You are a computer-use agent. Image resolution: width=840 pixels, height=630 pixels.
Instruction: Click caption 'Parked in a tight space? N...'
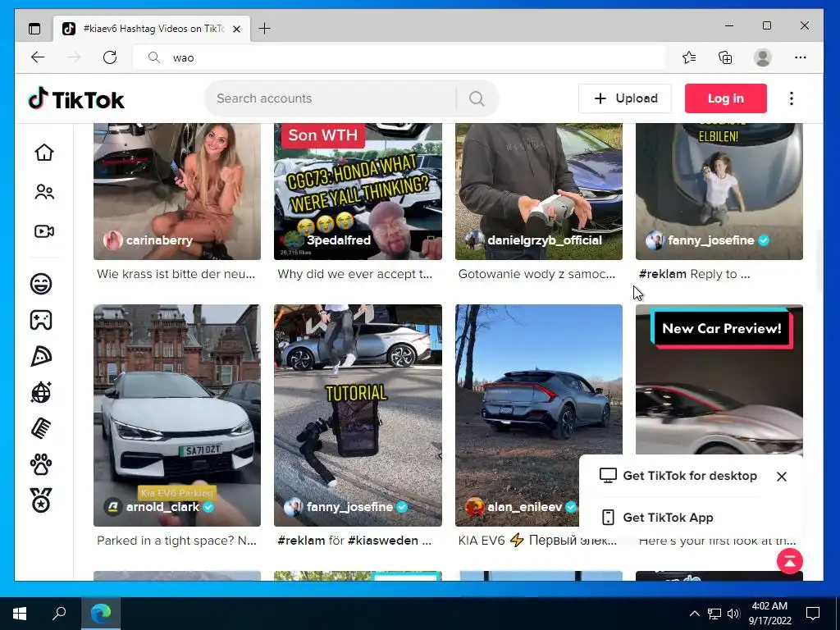pos(176,541)
